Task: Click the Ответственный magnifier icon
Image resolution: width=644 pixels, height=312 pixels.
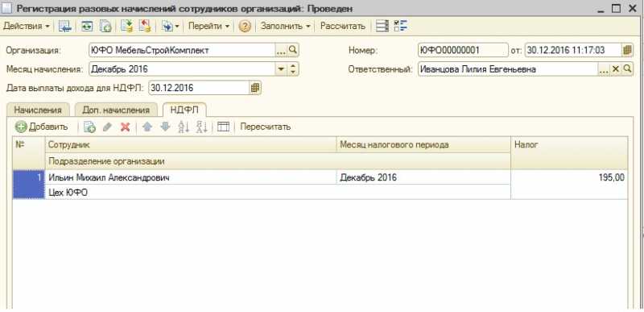Action: (627, 69)
